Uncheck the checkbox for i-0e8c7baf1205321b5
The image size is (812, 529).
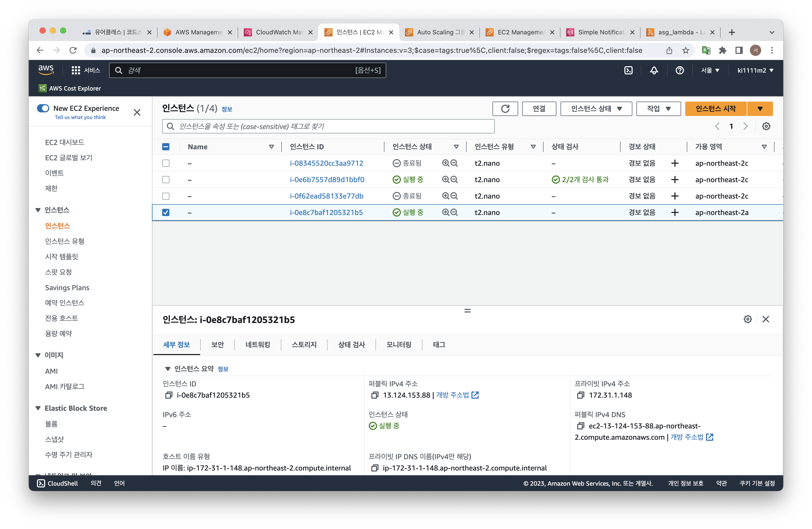pyautogui.click(x=166, y=212)
